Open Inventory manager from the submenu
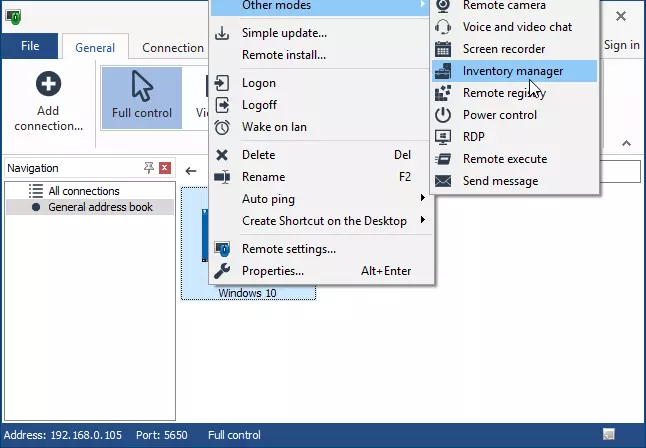 point(512,71)
